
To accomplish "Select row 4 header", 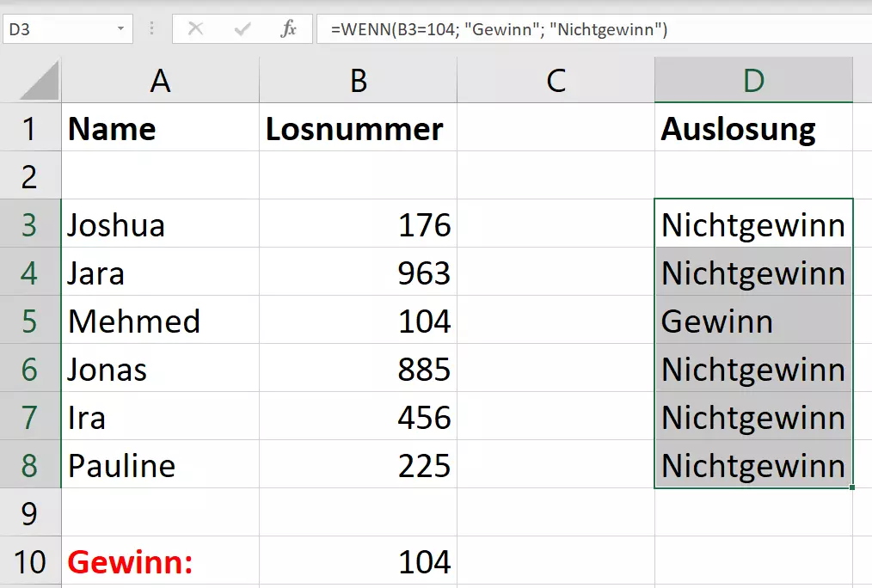I will (30, 273).
